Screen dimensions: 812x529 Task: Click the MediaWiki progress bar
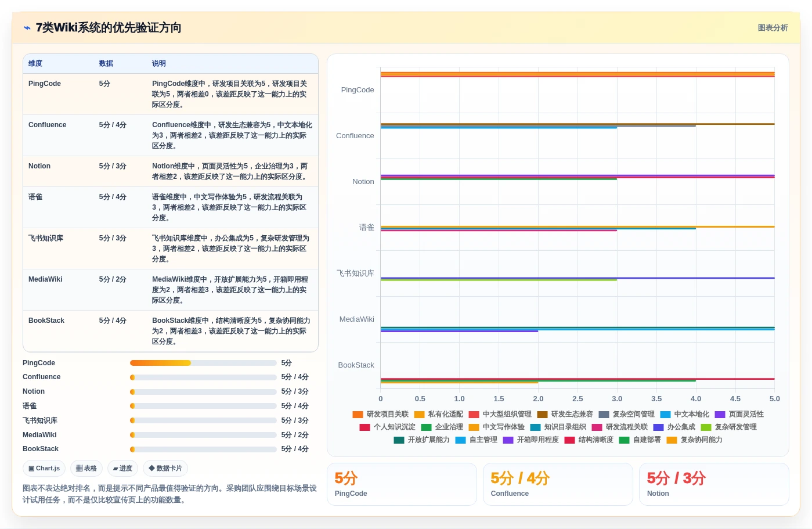[203, 435]
